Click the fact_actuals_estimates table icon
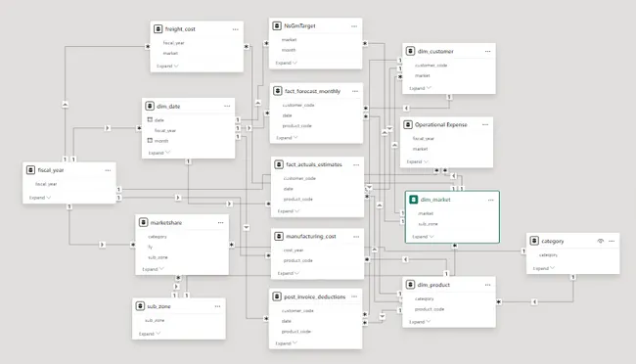 (x=279, y=164)
